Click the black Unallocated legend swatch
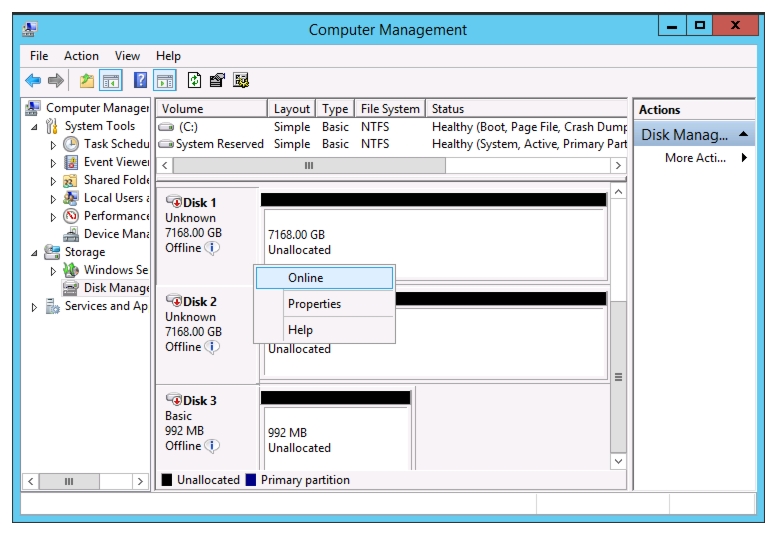This screenshot has width=778, height=536. coord(167,480)
